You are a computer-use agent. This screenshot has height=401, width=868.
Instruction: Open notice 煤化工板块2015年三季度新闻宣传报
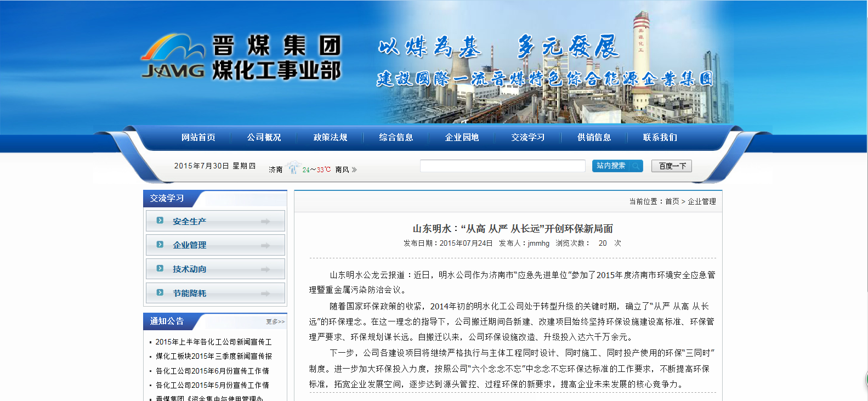tap(213, 356)
